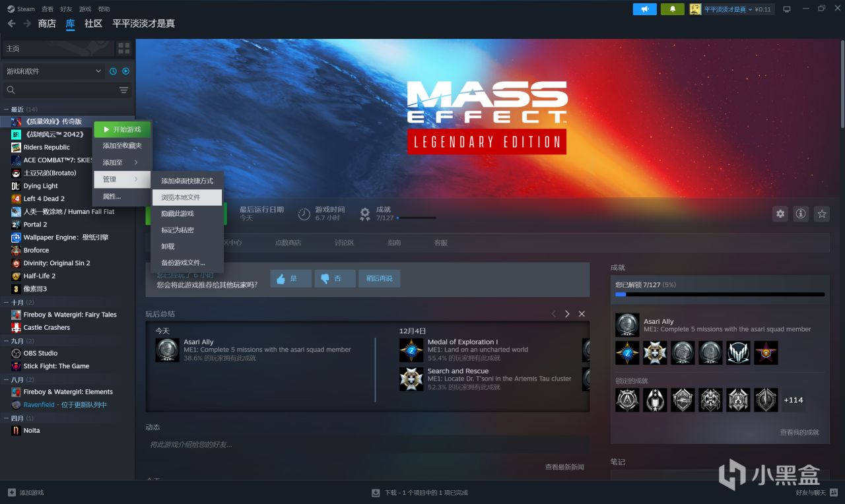Collapse the 八月 category

(6, 379)
